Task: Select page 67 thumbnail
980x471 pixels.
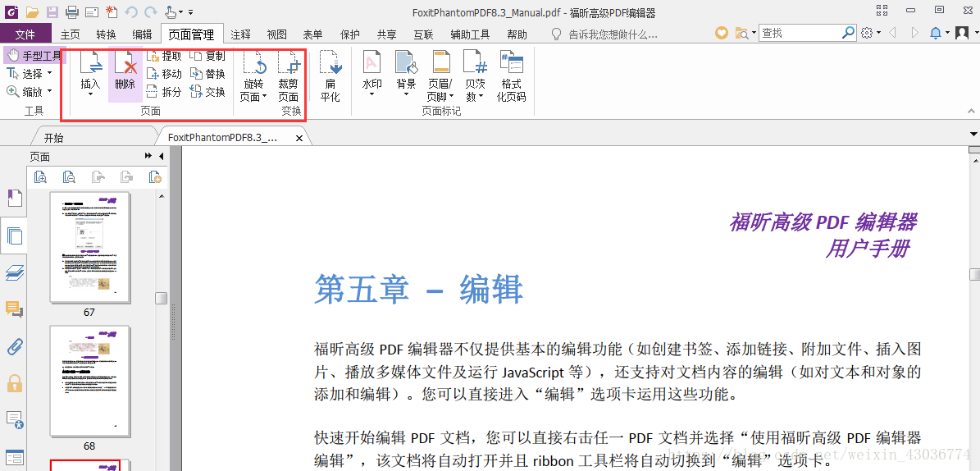Action: click(x=89, y=248)
